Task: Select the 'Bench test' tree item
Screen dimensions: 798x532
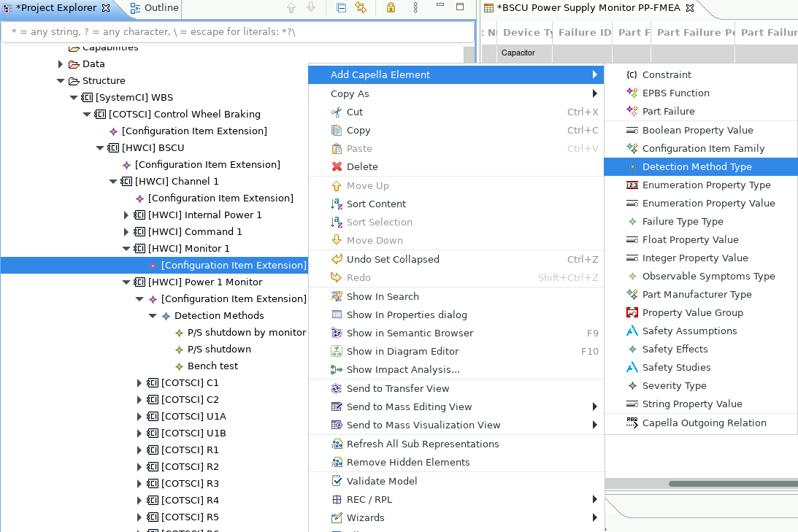Action: [212, 366]
